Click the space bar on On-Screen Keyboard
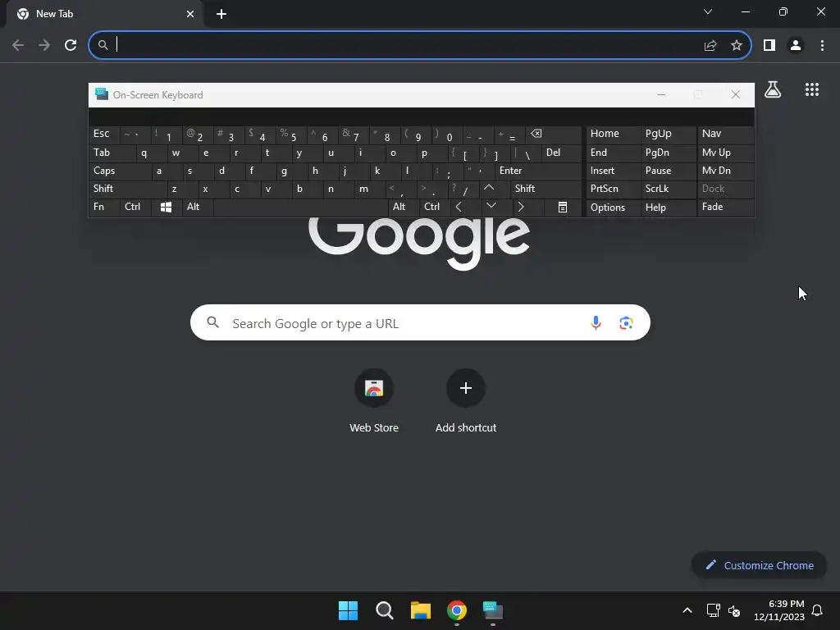 point(300,208)
